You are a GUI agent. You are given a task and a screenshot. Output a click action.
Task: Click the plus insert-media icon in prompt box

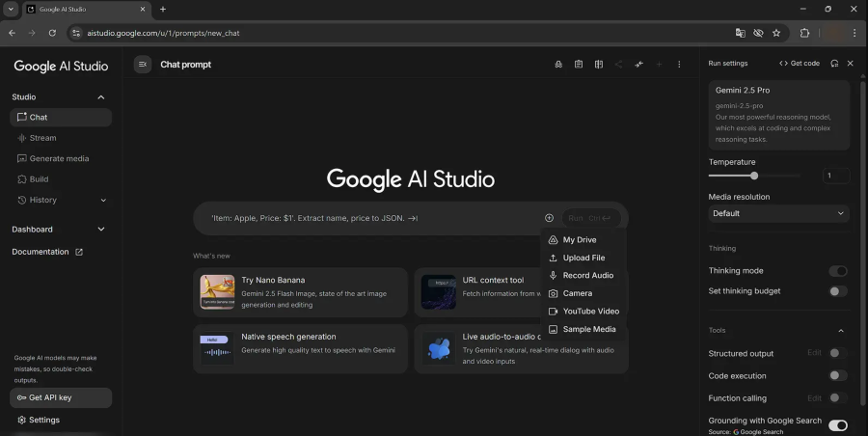click(549, 218)
